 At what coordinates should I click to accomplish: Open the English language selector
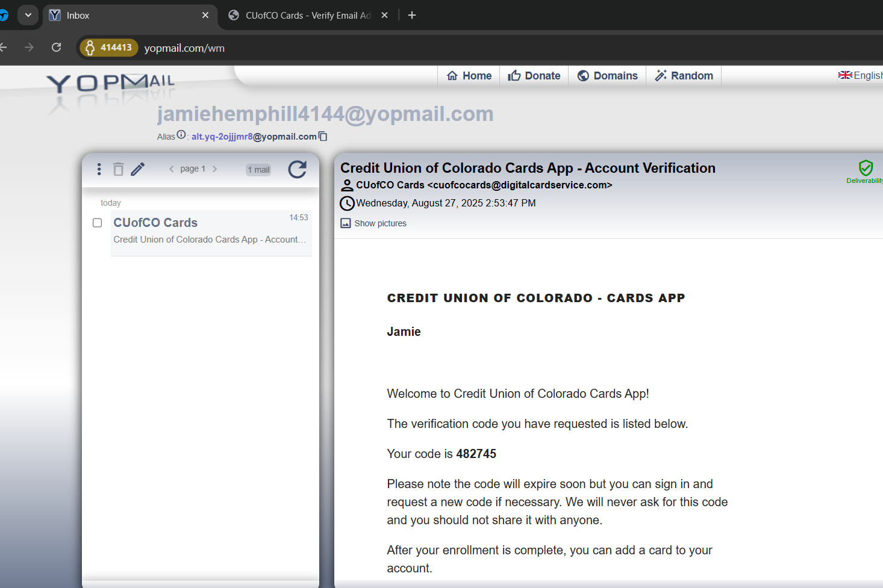pyautogui.click(x=860, y=75)
